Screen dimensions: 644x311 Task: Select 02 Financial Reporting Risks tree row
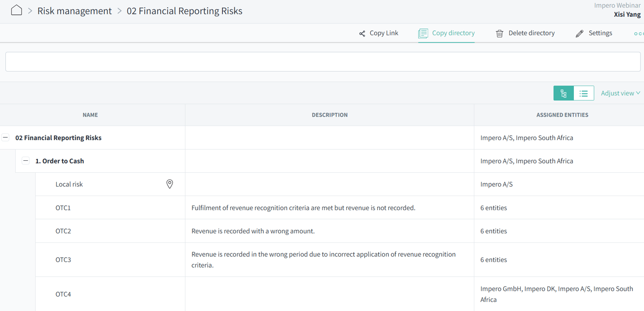58,138
